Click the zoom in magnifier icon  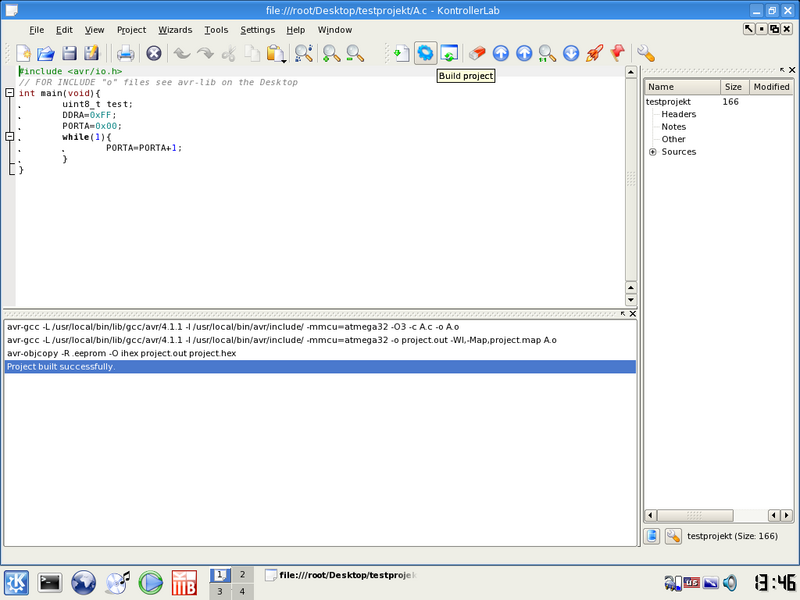click(331, 53)
